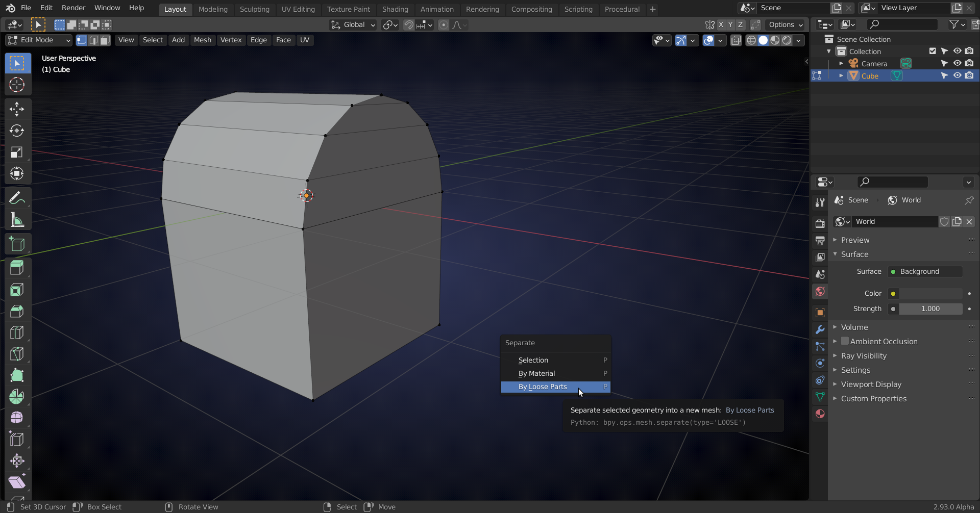The height and width of the screenshot is (513, 980).
Task: Select the 3D Cursor tool
Action: point(17,85)
